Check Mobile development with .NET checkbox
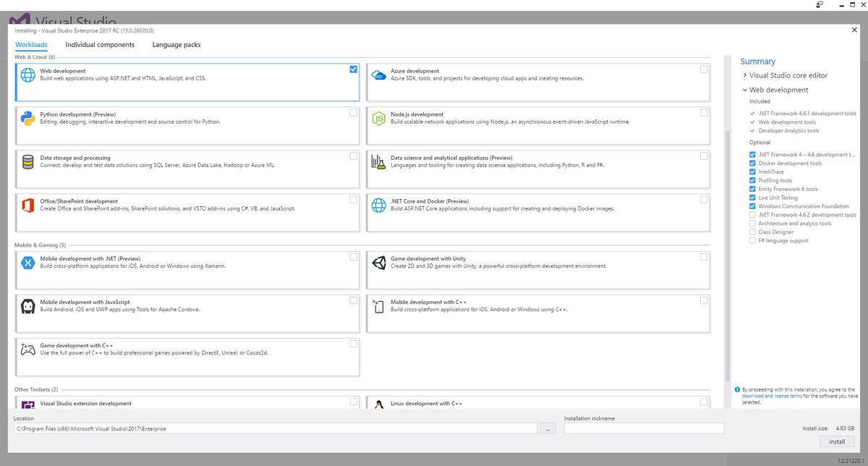Image resolution: width=868 pixels, height=466 pixels. (x=353, y=257)
